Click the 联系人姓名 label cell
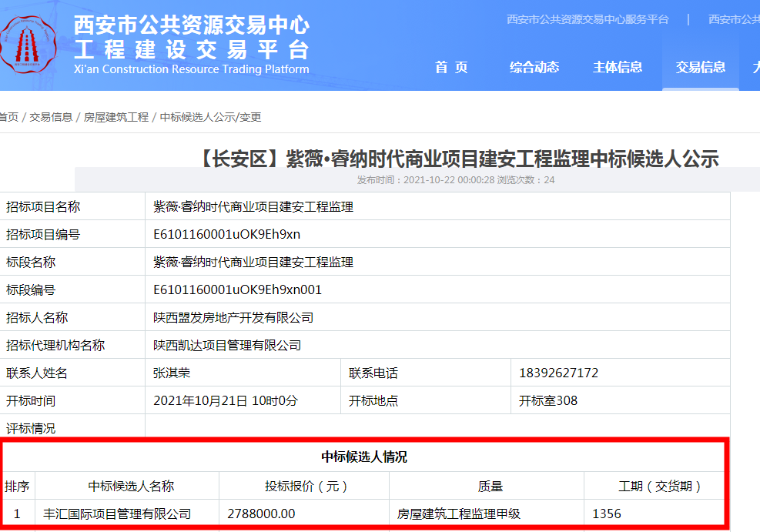This screenshot has height=532, width=760. click(72, 373)
